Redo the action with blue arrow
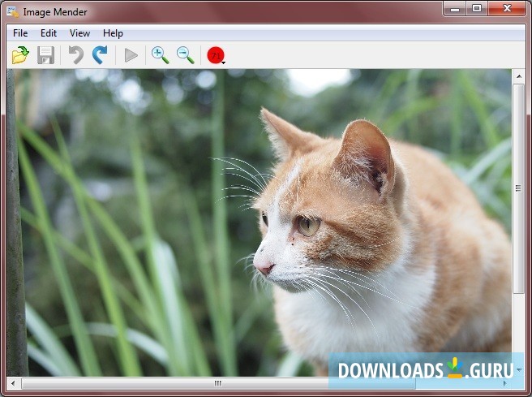The image size is (532, 397). click(x=100, y=55)
